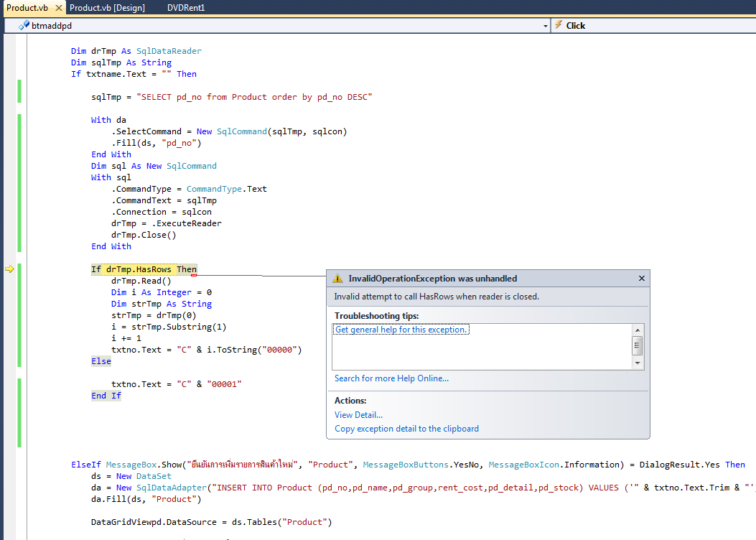The image size is (756, 540).
Task: Click the 'i = strTmp.Substring(1)' line
Action: (169, 327)
